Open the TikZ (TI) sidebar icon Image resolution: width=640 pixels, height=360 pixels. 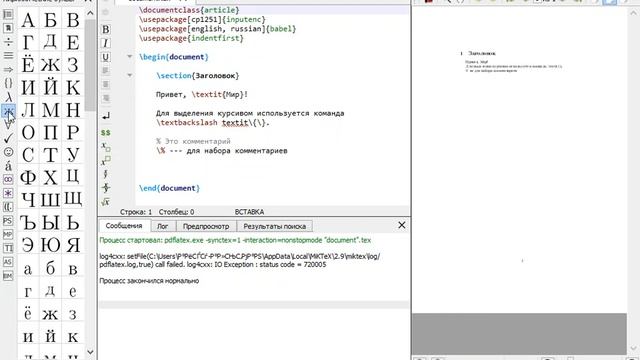(8, 248)
